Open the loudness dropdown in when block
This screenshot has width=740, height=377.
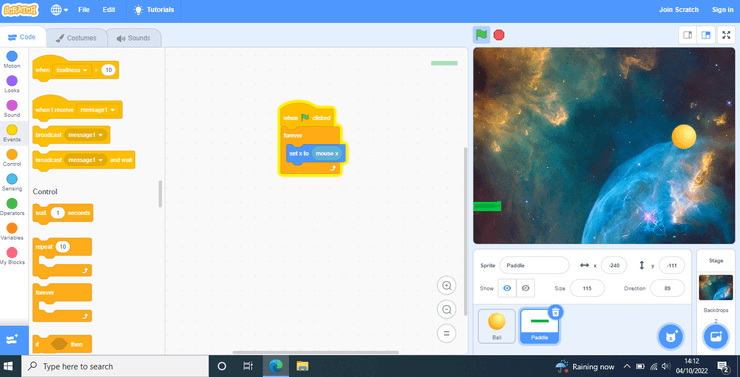click(x=72, y=70)
